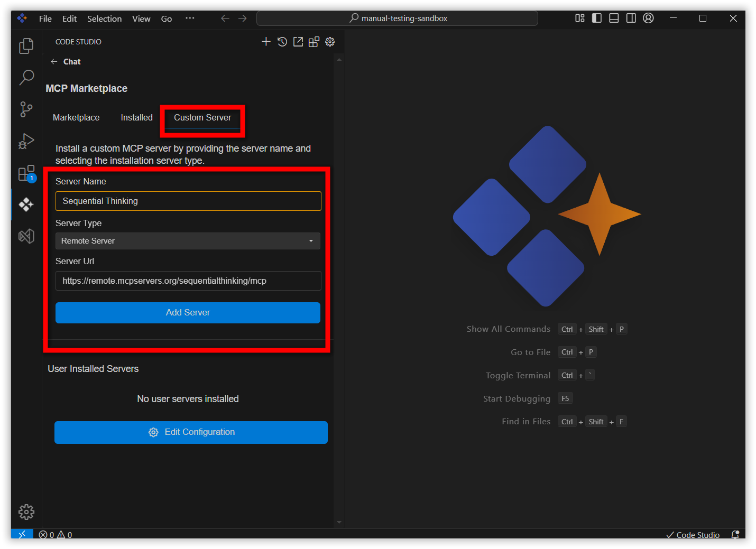Switch to the Installed tab
Image resolution: width=756 pixels, height=549 pixels.
[x=136, y=117]
